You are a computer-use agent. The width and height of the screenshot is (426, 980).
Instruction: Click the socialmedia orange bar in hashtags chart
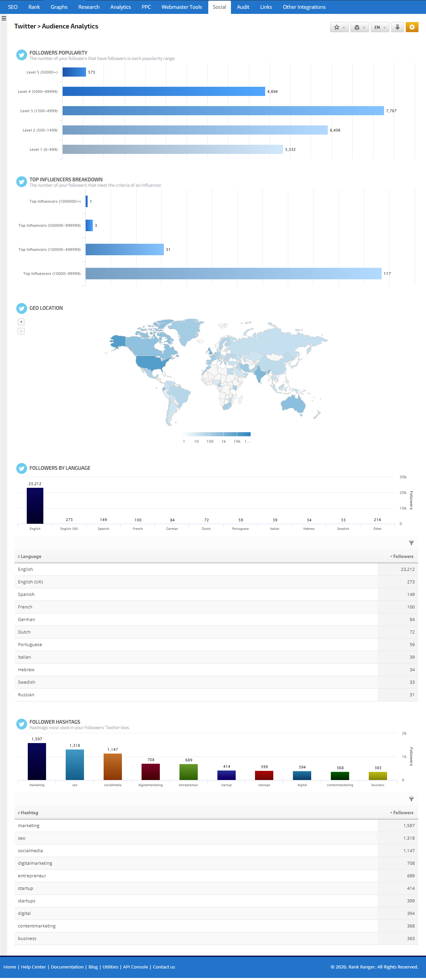pos(113,766)
